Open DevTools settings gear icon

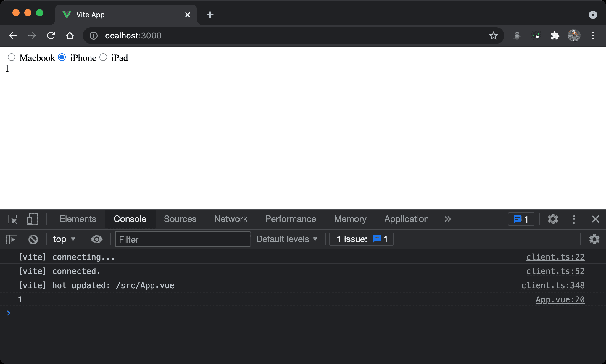pos(553,219)
